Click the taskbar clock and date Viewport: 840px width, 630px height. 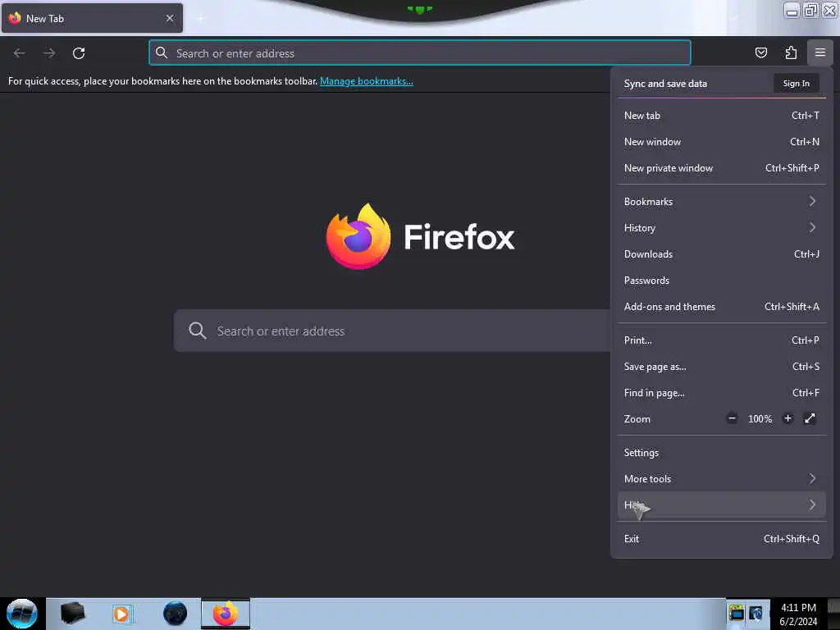coord(798,614)
